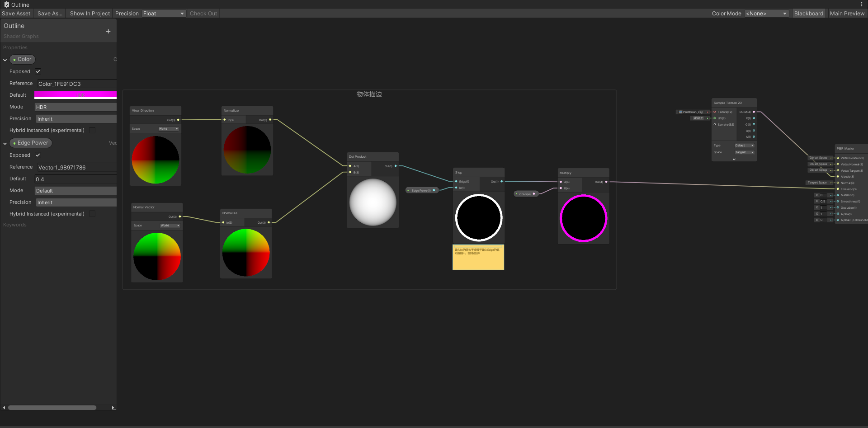Click the Out(1) port on the Dot Product node
The image size is (868, 428).
[x=396, y=166]
